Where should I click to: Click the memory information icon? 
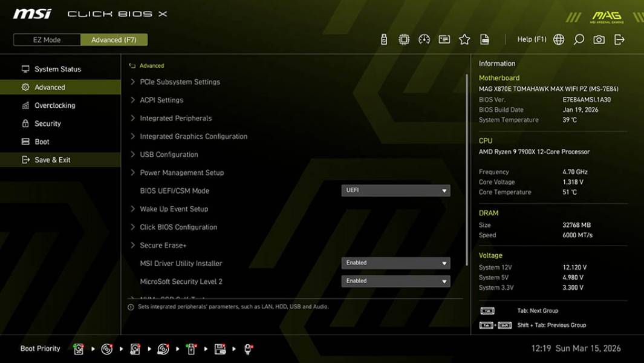(444, 39)
